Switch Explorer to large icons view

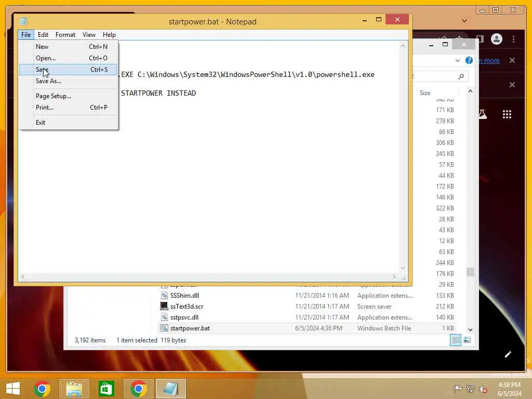[x=467, y=340]
